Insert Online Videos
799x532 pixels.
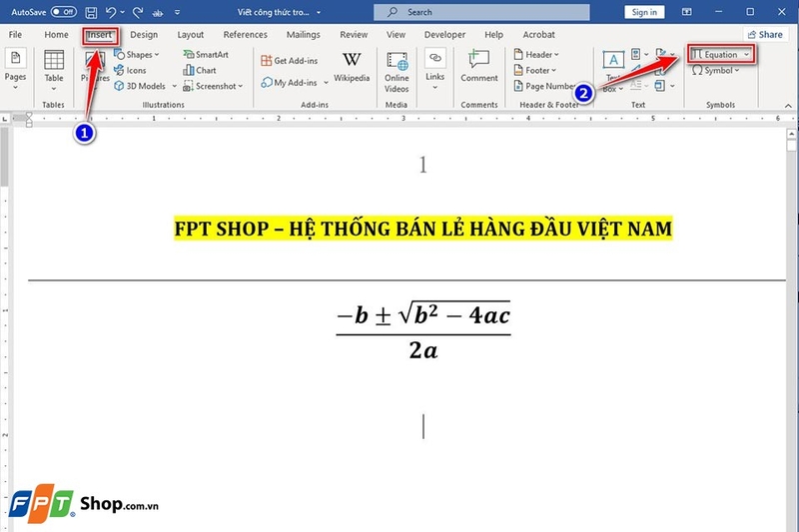[397, 72]
